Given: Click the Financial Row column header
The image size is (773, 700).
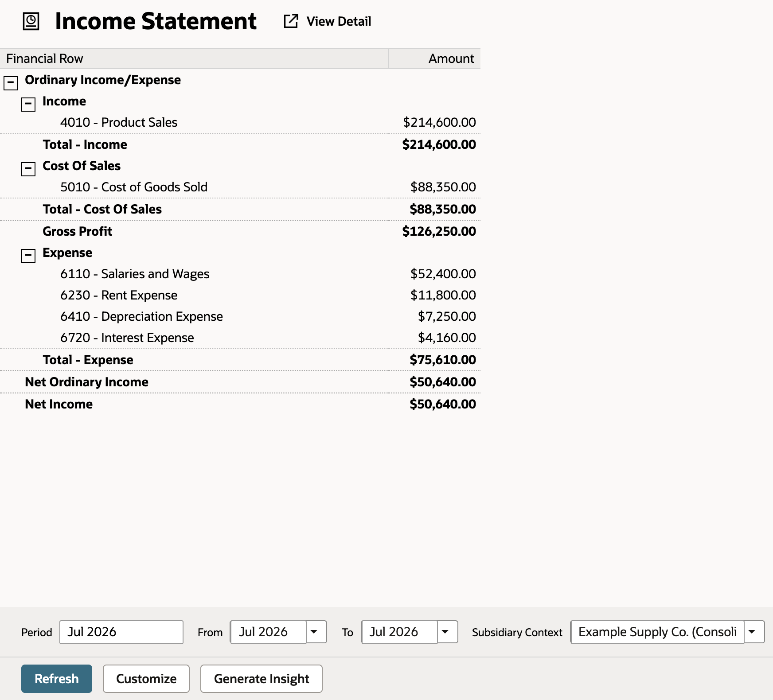Looking at the screenshot, I should (194, 58).
